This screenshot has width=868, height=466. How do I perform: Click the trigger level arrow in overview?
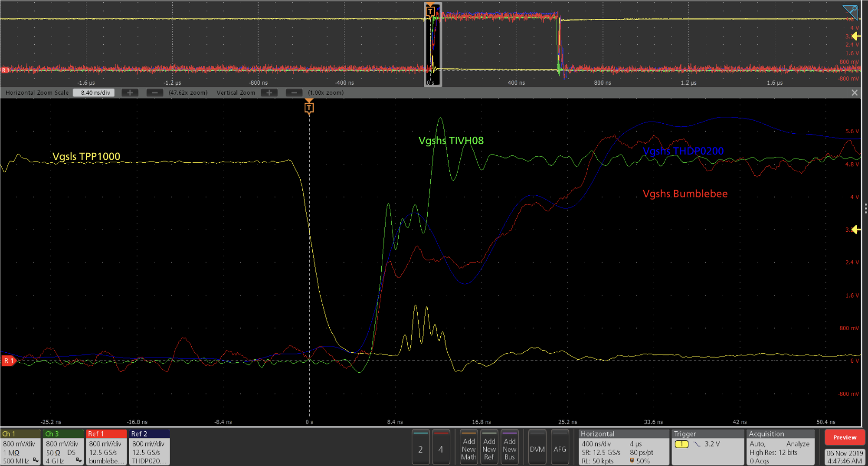click(856, 36)
